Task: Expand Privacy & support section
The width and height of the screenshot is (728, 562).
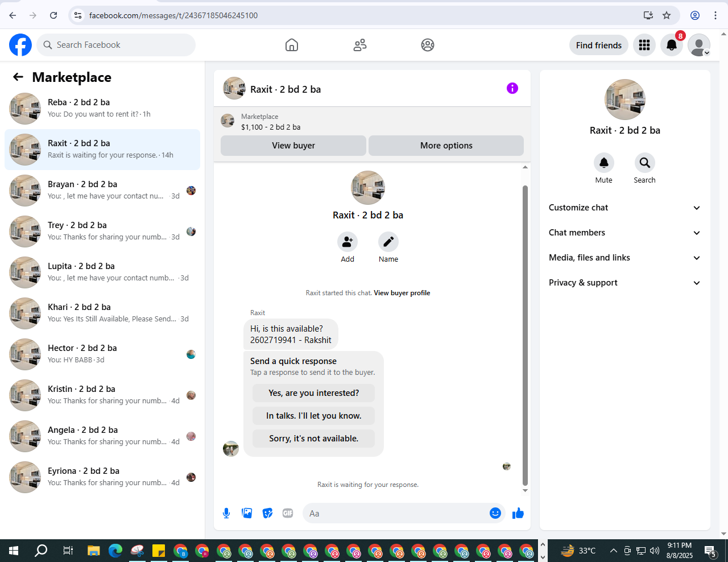Action: pos(625,283)
